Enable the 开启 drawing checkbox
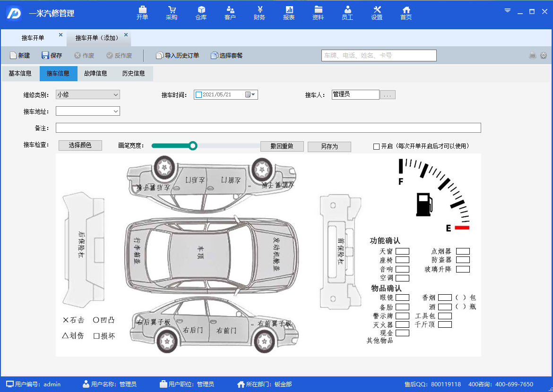The width and height of the screenshot is (553, 392). click(377, 147)
